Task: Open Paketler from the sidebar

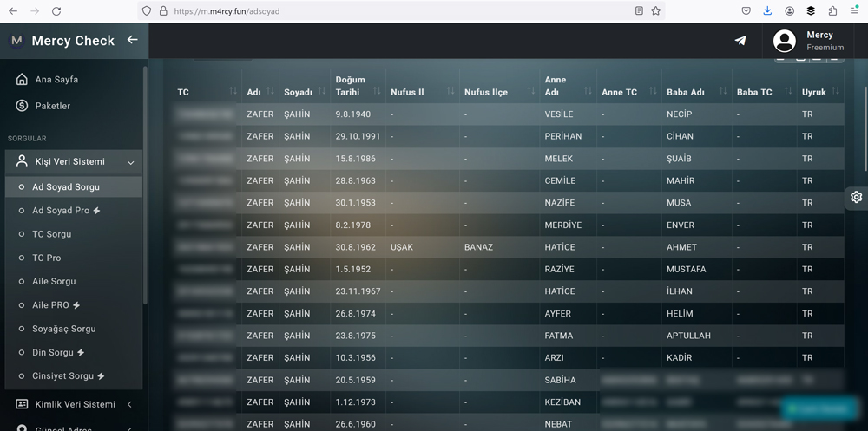Action: coord(52,106)
